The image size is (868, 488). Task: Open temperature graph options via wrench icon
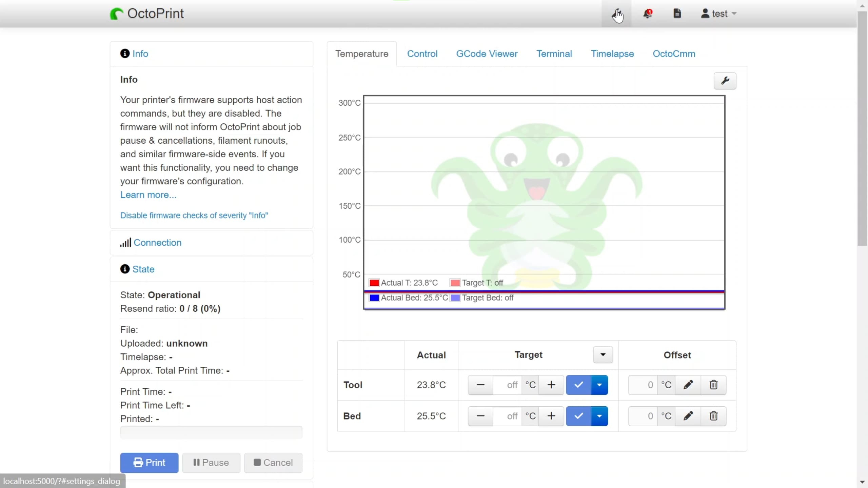tap(725, 81)
